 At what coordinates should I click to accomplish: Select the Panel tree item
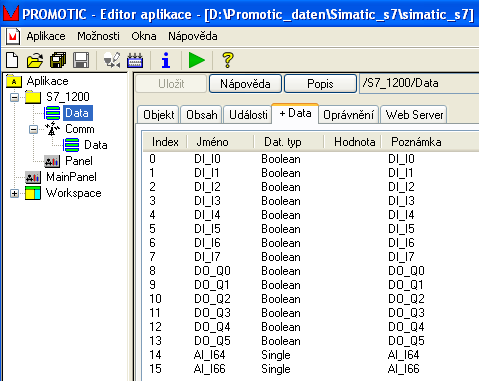(x=79, y=161)
